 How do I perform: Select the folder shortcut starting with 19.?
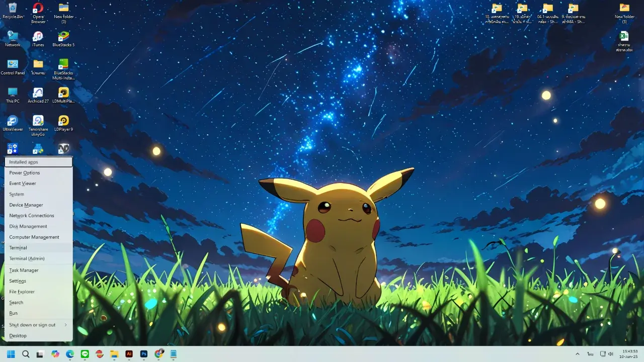coord(522,13)
